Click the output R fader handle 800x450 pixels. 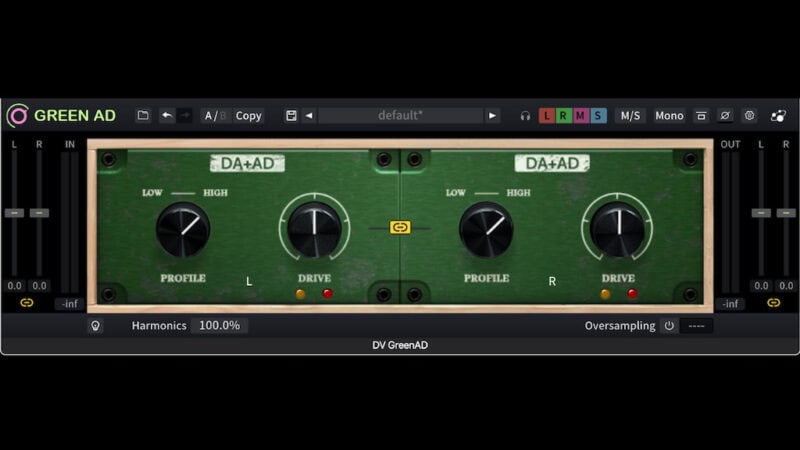tap(786, 213)
